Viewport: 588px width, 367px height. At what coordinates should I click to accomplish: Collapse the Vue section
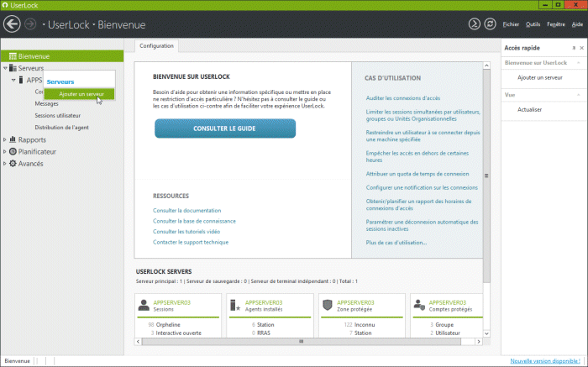(x=579, y=95)
